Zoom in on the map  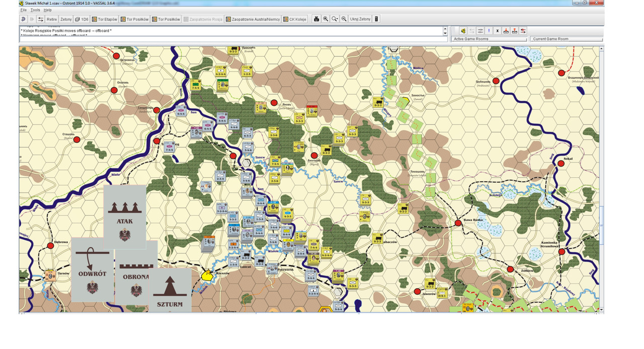(326, 19)
